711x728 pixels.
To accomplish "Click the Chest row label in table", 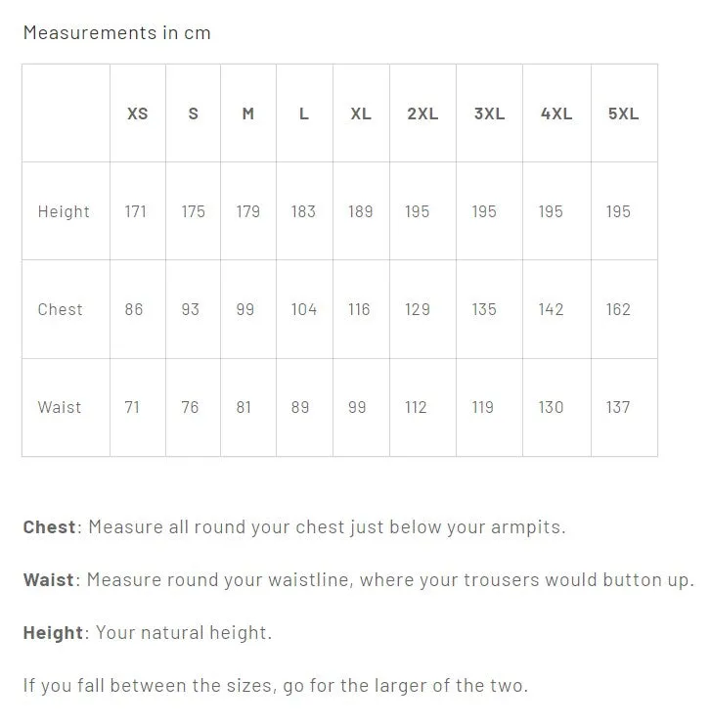I will coord(61,309).
